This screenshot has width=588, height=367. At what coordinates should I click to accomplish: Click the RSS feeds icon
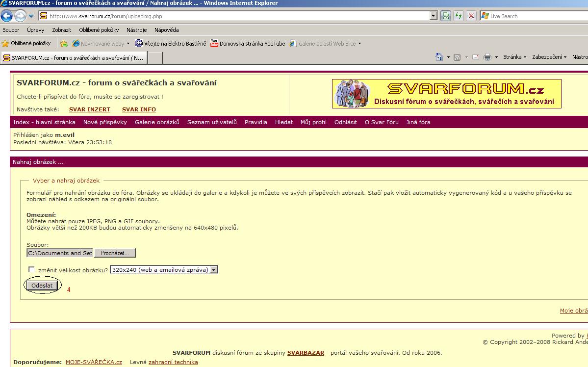457,57
